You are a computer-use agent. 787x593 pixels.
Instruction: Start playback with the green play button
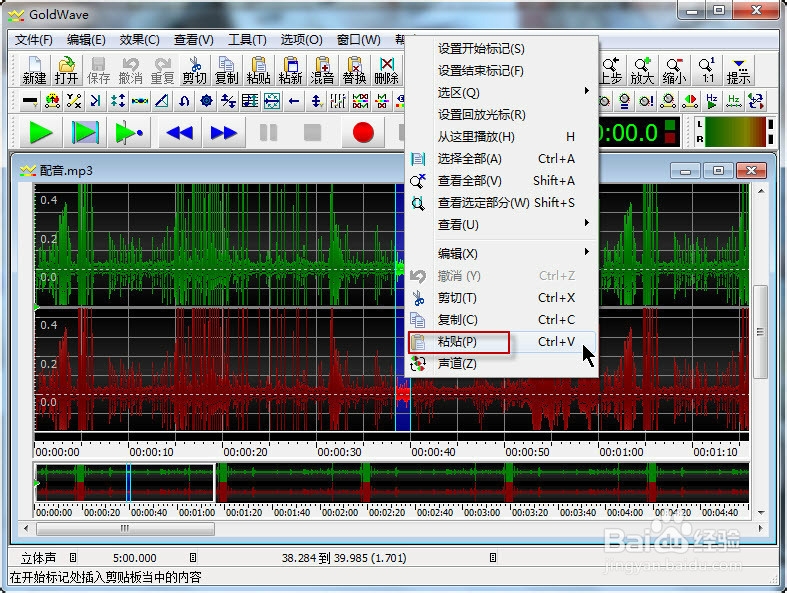coord(41,133)
